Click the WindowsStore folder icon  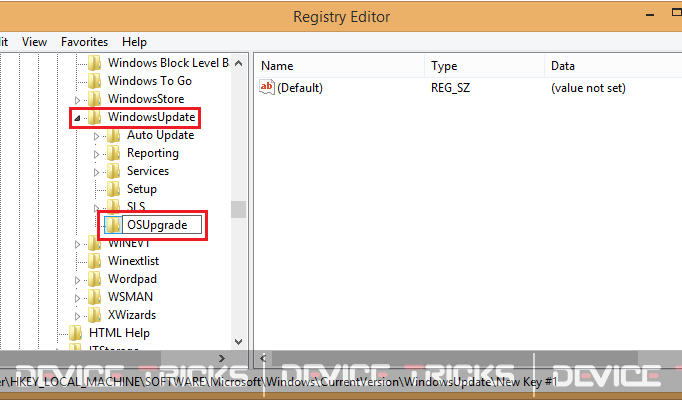pyautogui.click(x=94, y=99)
